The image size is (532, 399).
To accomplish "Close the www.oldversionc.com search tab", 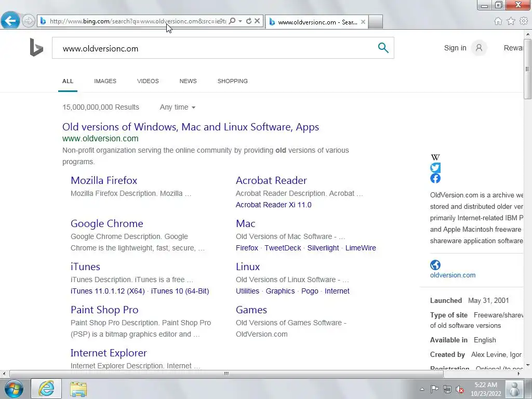I will (363, 22).
